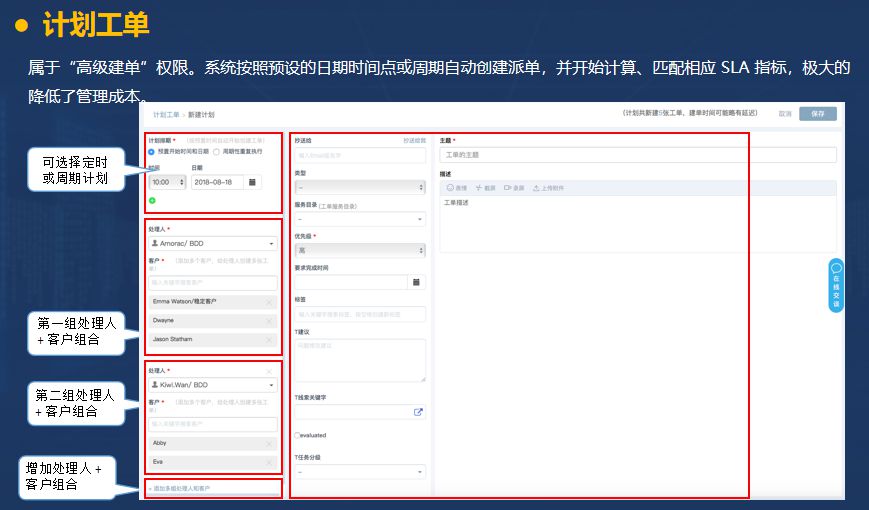Expand the T任务分级 dropdown

coord(360,472)
